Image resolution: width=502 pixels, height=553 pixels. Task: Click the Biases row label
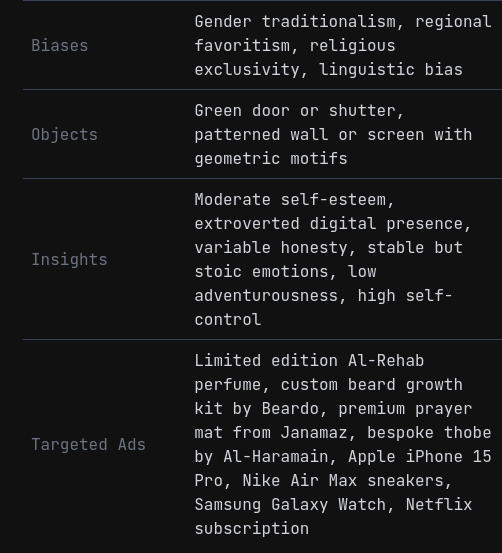(60, 45)
